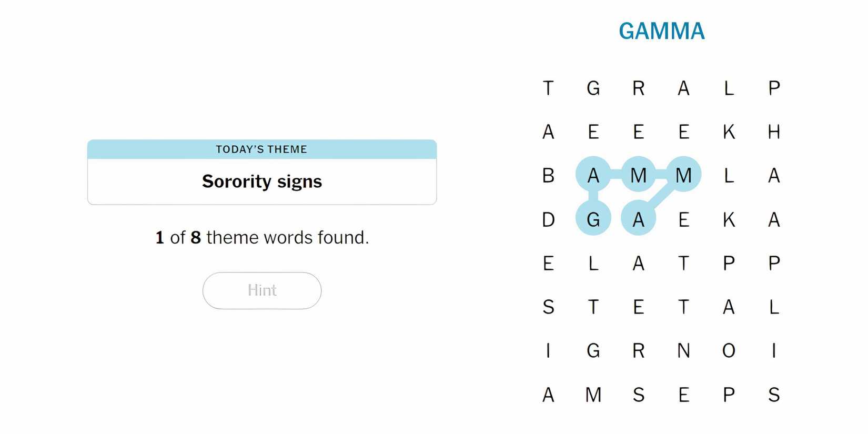The image size is (868, 434).
Task: Click the "Today's Theme" header bar
Action: pos(262,149)
